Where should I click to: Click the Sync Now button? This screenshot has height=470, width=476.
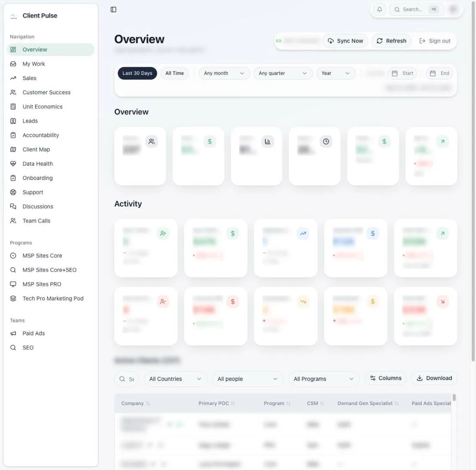click(345, 41)
